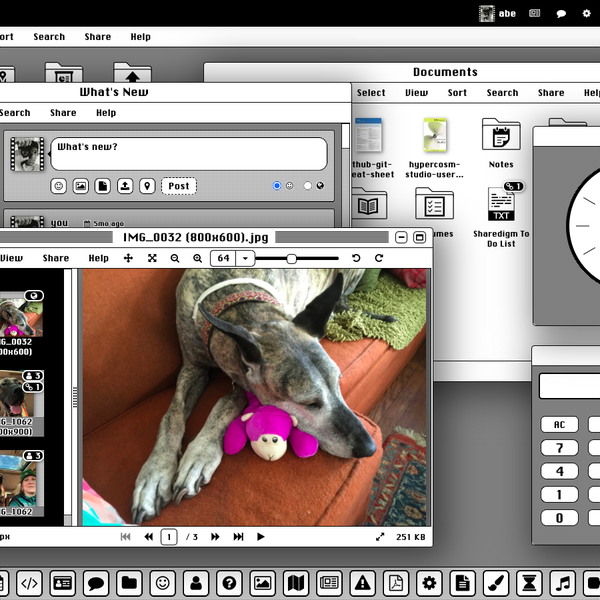Rotate the image clockwise
This screenshot has height=600, width=600.
click(379, 258)
